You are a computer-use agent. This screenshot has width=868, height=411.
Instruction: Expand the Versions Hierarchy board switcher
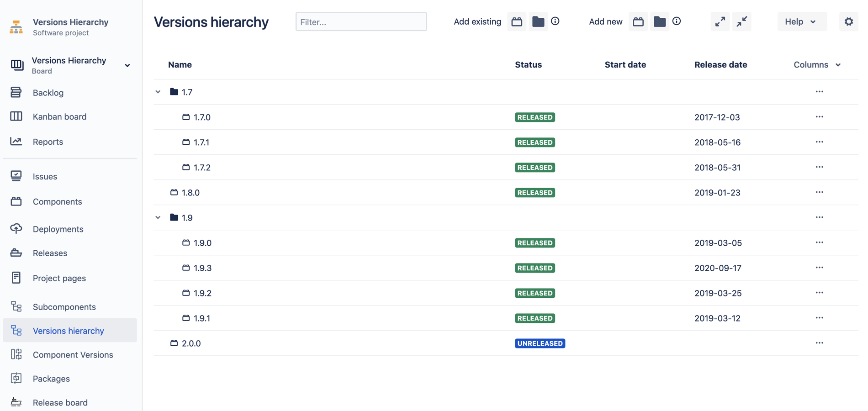coord(127,65)
